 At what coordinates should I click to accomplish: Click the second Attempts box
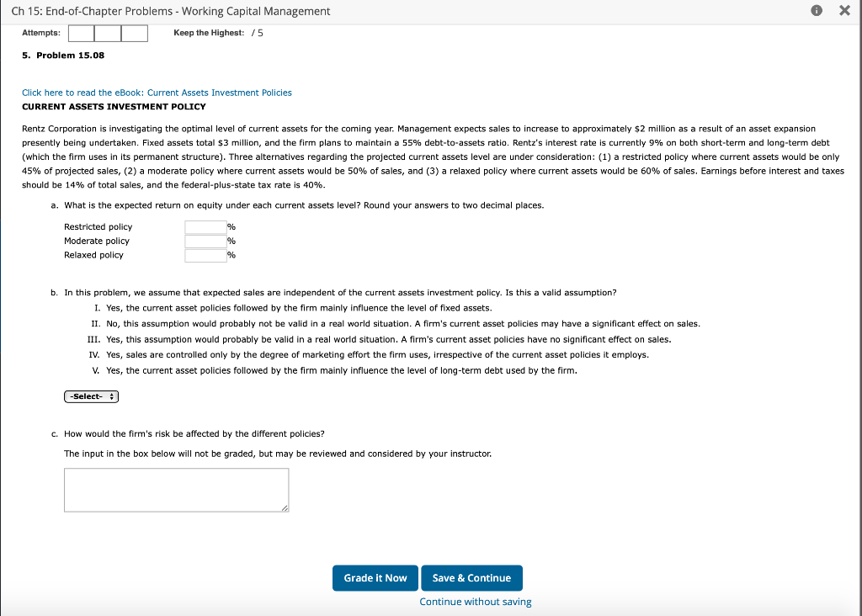[107, 33]
